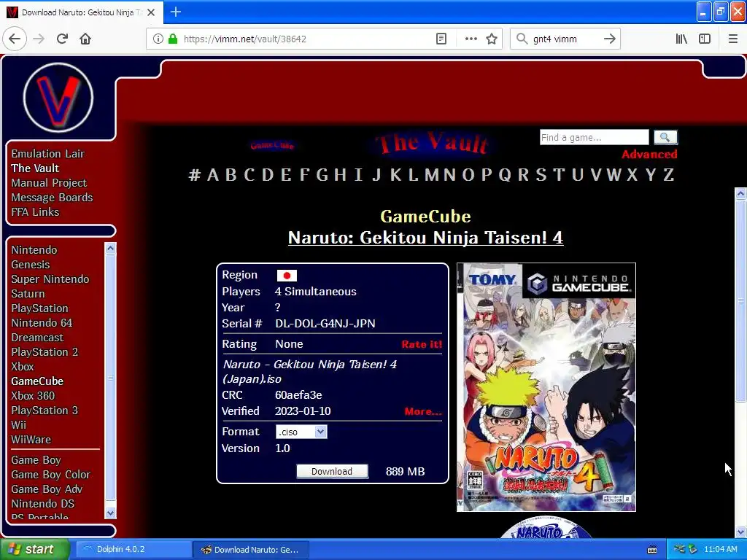
Task: Select Genesis in systems list
Action: (x=31, y=265)
